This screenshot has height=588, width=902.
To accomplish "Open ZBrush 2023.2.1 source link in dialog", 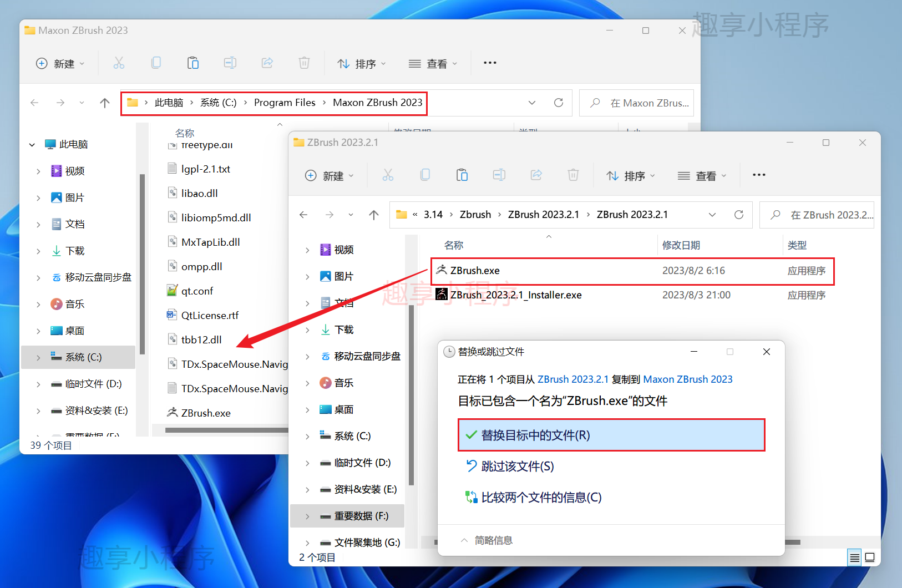I will (573, 379).
